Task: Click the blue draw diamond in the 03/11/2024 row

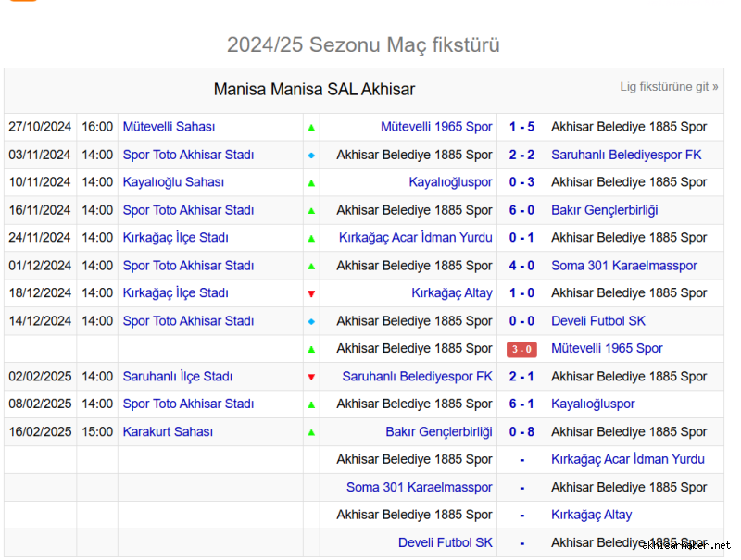Action: coord(311,156)
